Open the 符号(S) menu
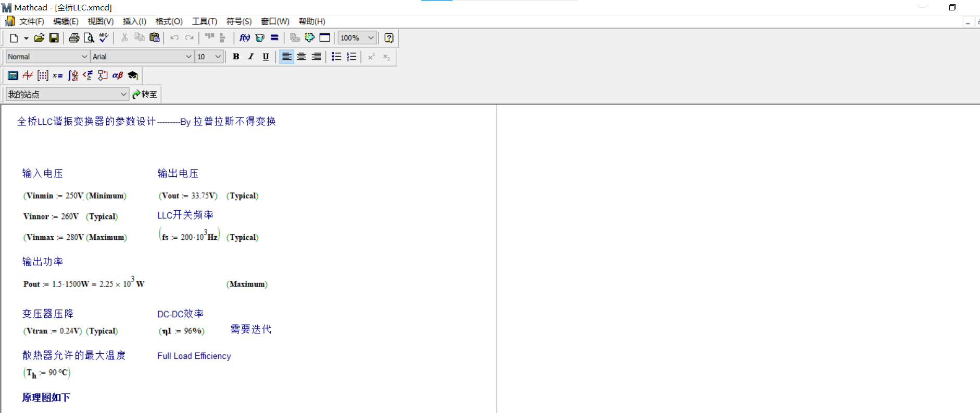 tap(239, 21)
